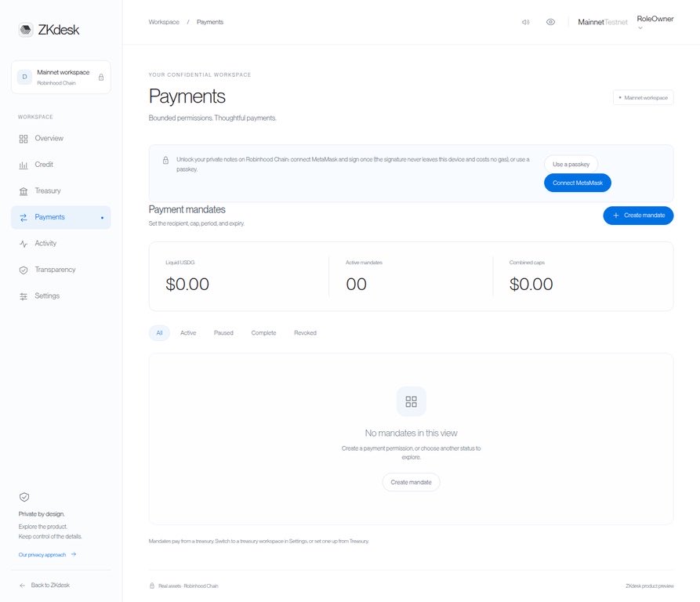Click outlined Create mandate in empty state
700x602 pixels.
(412, 482)
